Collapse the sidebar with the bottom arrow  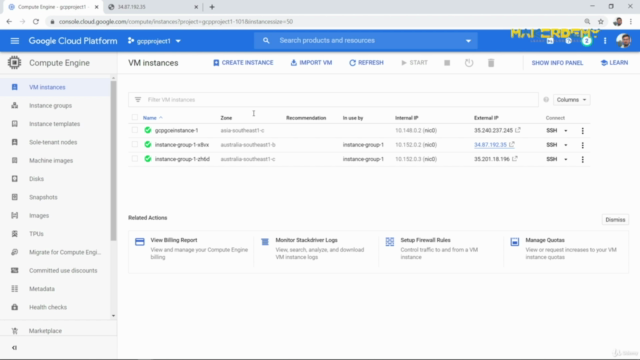point(14,348)
